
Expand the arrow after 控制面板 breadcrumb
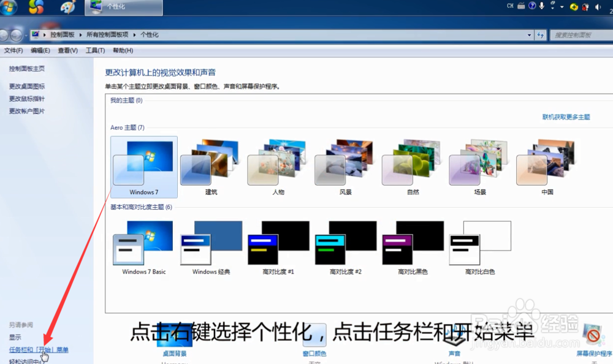(x=80, y=35)
